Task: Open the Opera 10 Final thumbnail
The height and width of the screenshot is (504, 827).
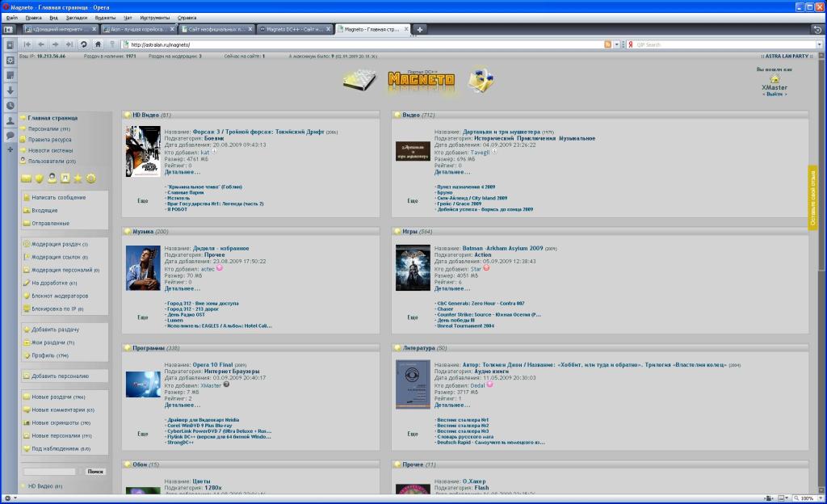Action: point(143,384)
